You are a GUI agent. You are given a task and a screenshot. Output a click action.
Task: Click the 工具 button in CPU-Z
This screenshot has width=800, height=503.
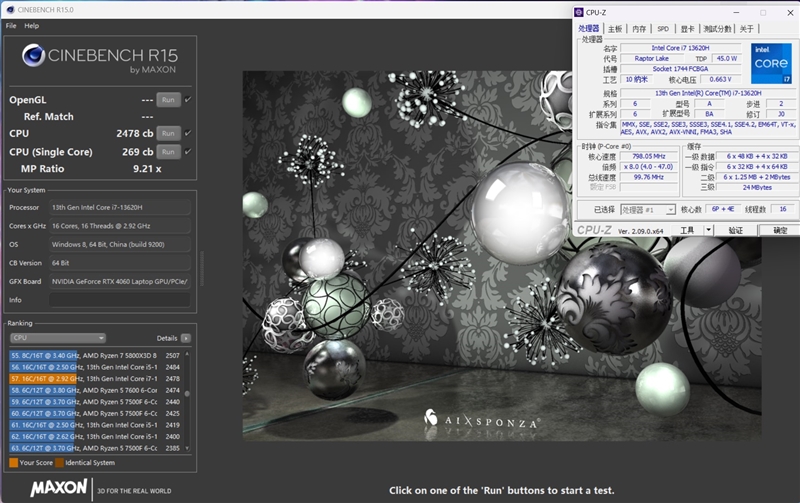point(687,230)
